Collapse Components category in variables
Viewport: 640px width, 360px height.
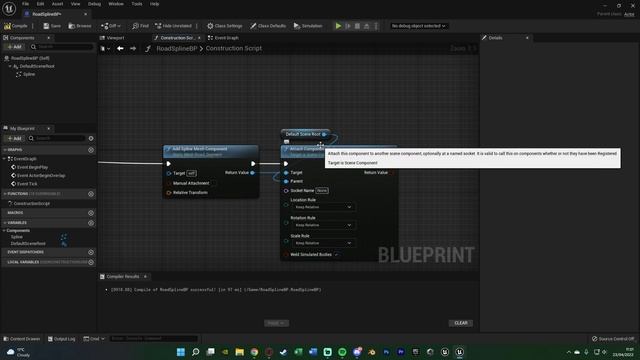[x=4, y=231]
